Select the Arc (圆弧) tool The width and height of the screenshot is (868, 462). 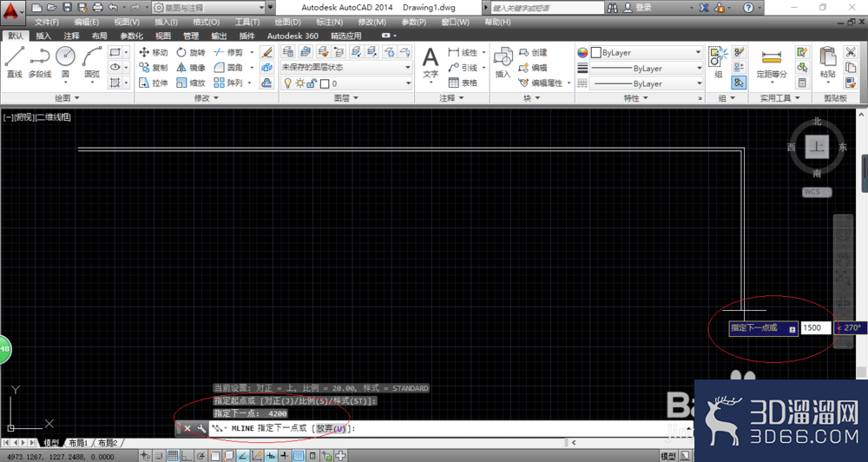click(92, 62)
